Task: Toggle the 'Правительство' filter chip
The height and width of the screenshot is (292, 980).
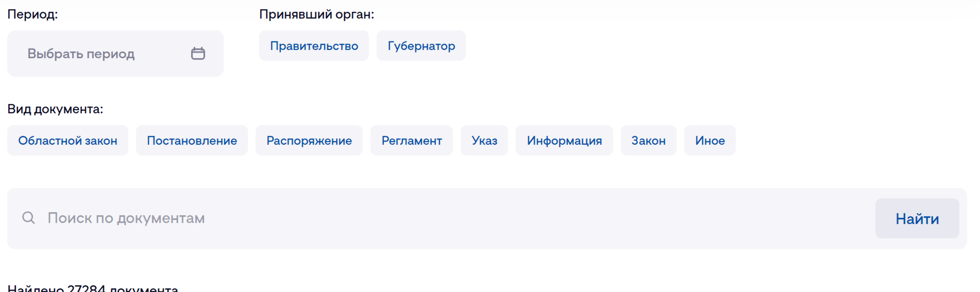Action: click(x=314, y=46)
